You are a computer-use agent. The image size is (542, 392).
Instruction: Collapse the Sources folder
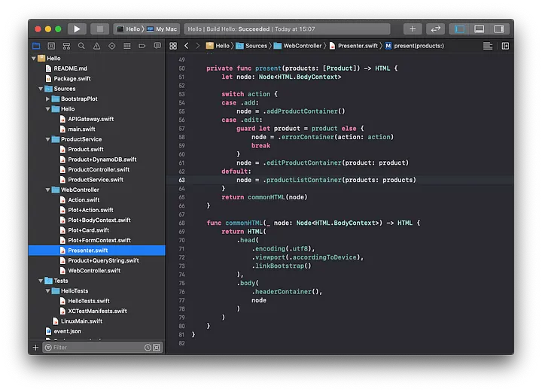[x=41, y=89]
